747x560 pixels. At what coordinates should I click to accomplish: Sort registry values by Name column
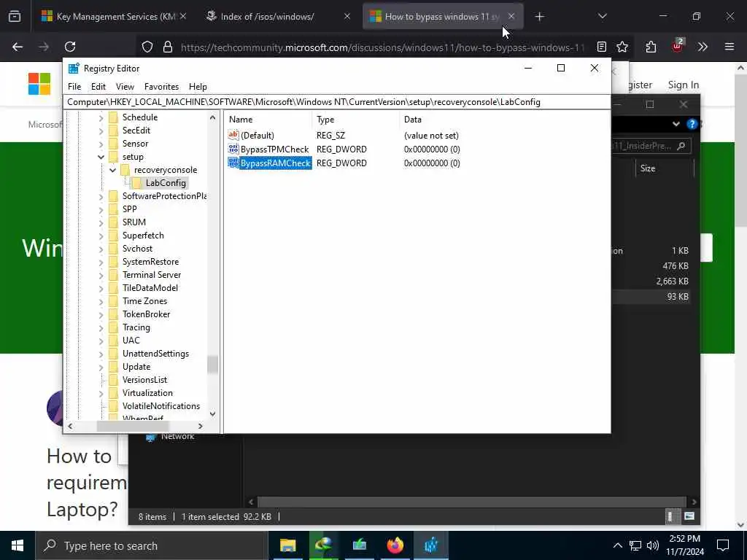point(268,120)
